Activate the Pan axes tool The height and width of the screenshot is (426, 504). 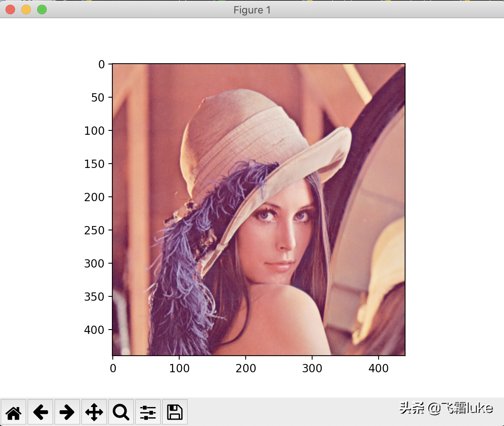[94, 412]
